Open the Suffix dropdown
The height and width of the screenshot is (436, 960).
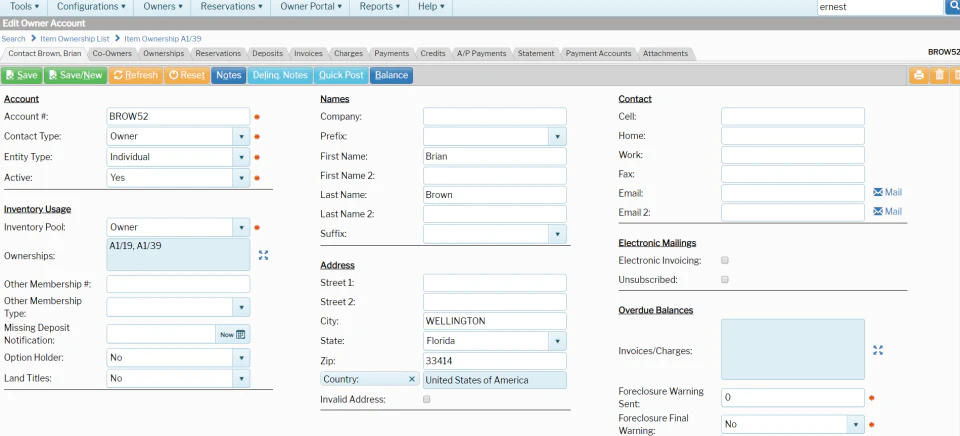click(x=557, y=234)
